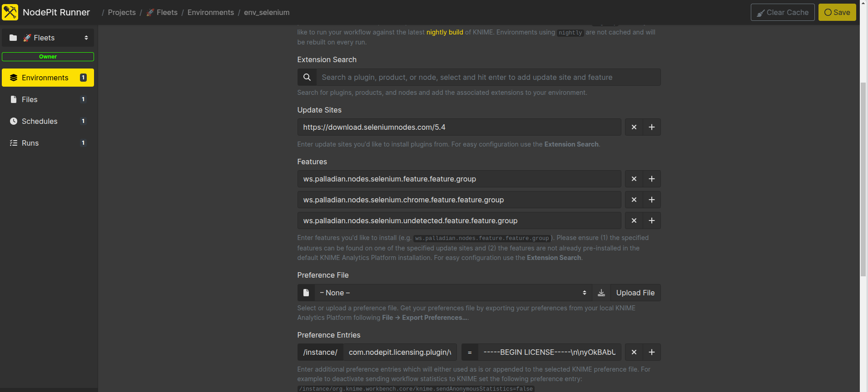Click the folder icon beside Fleets
Screen dimensions: 868x392
pyautogui.click(x=13, y=38)
